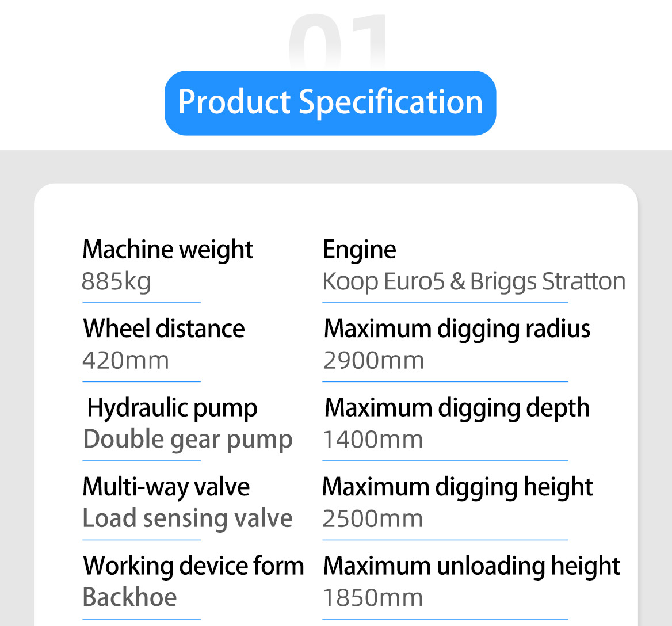Select Maximum digging depth heading
Viewport: 672px width, 626px height.
pyautogui.click(x=457, y=409)
